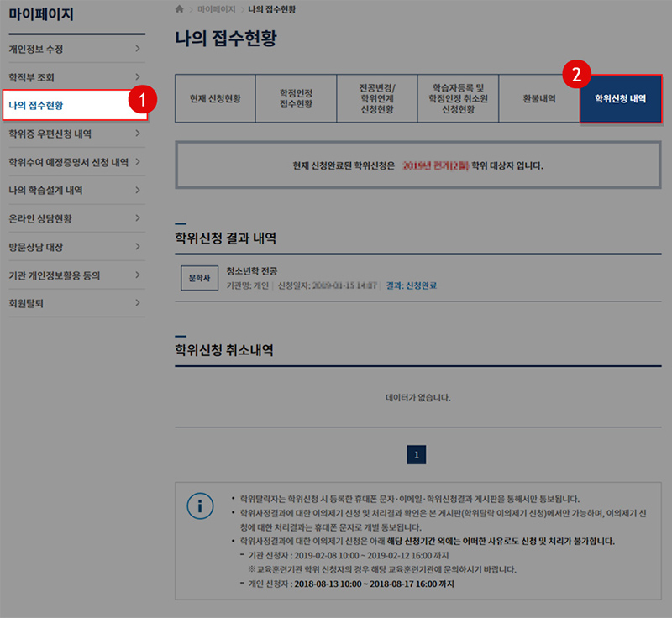The height and width of the screenshot is (618, 672).
Task: Select the 학위신청 내역 tab
Action: pos(621,99)
